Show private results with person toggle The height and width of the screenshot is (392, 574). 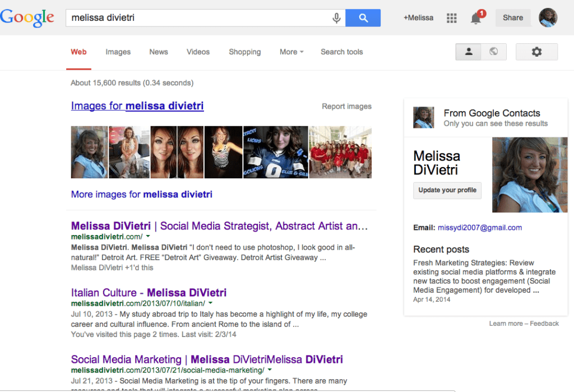point(469,52)
